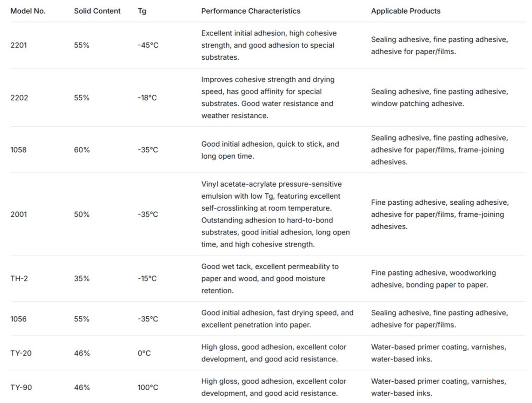Click the "Applicable Products" column header
The image size is (532, 403).
(x=406, y=11)
